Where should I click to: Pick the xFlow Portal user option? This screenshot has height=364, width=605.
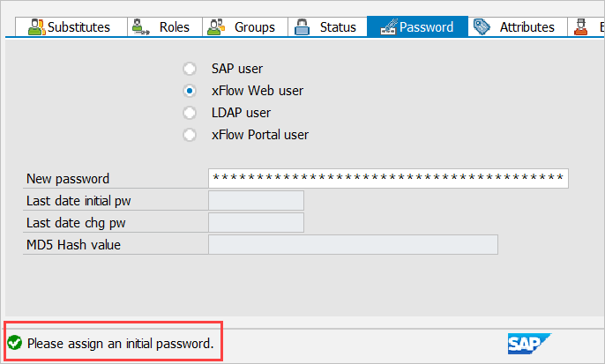pyautogui.click(x=190, y=135)
